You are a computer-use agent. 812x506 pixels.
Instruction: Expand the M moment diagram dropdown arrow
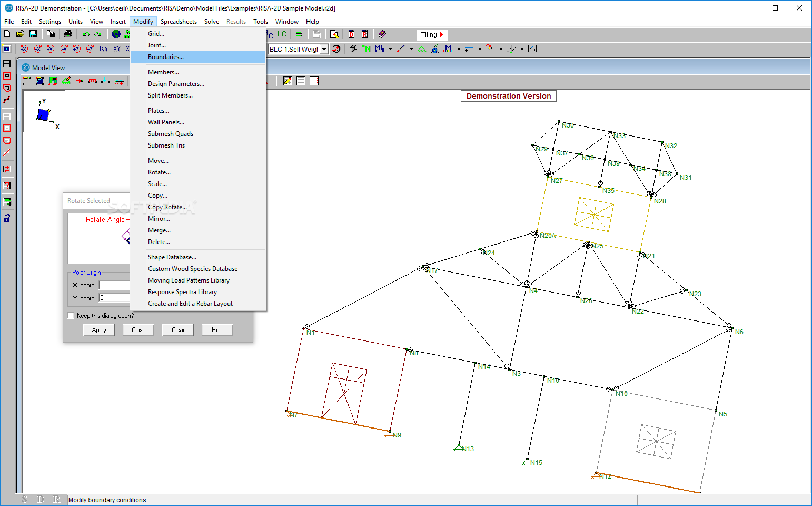tap(459, 49)
